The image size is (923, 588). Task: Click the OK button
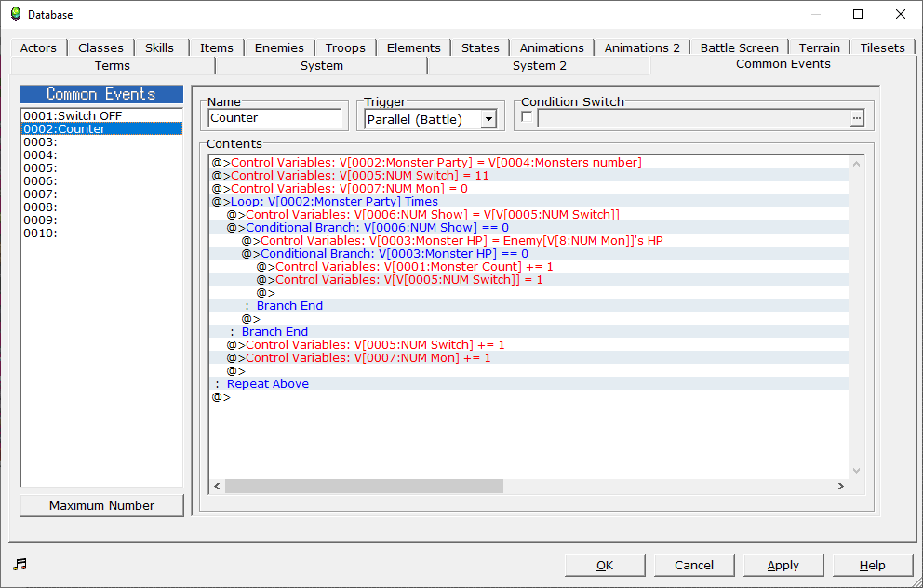605,565
